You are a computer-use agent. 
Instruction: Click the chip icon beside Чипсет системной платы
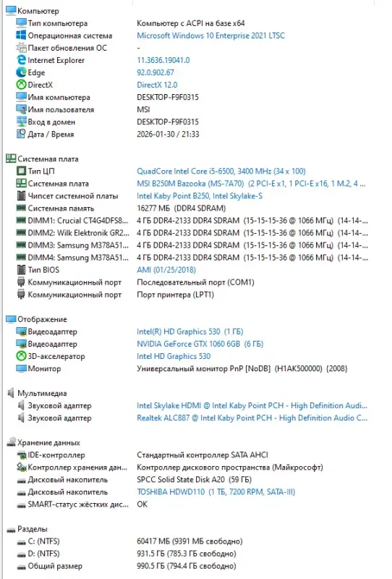(x=21, y=195)
